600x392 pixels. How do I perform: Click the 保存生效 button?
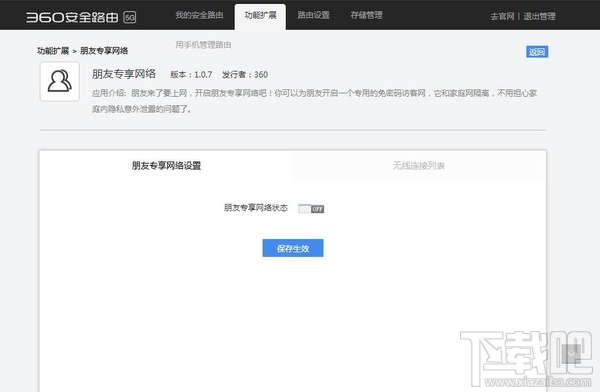click(x=293, y=248)
